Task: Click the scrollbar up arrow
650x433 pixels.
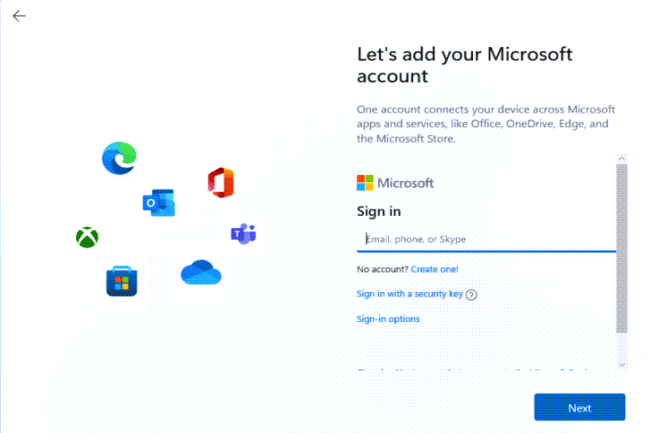Action: point(621,159)
